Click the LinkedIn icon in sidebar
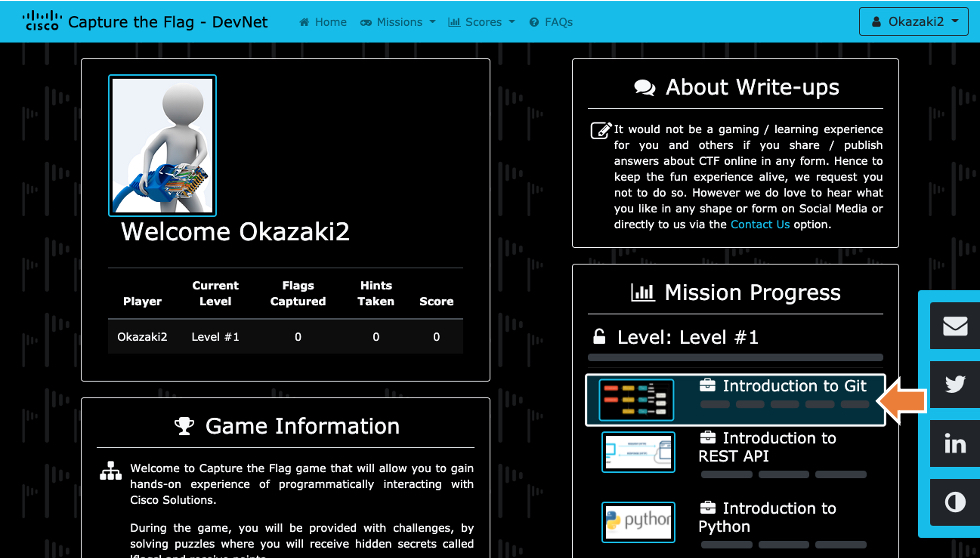 (955, 444)
